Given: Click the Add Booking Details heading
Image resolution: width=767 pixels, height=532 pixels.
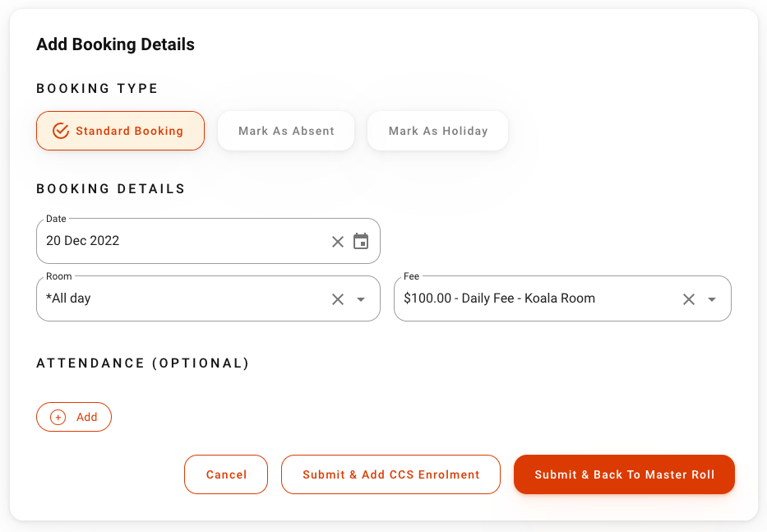Looking at the screenshot, I should (115, 44).
